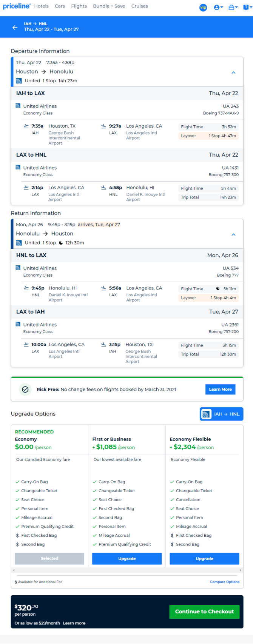
Task: Open the VIP badge icon
Action: 203,8
